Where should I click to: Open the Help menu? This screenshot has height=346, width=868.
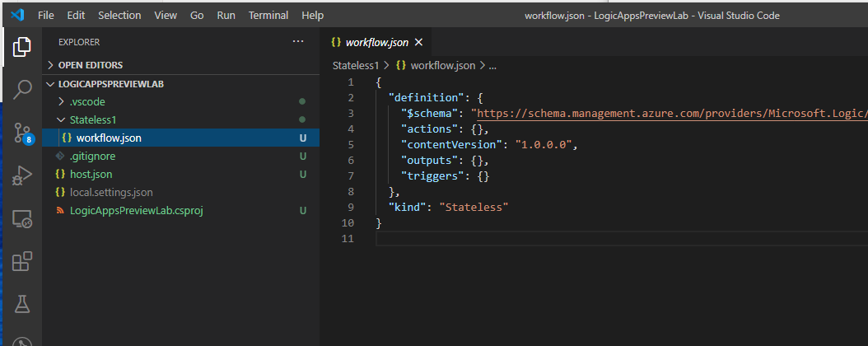click(x=313, y=16)
